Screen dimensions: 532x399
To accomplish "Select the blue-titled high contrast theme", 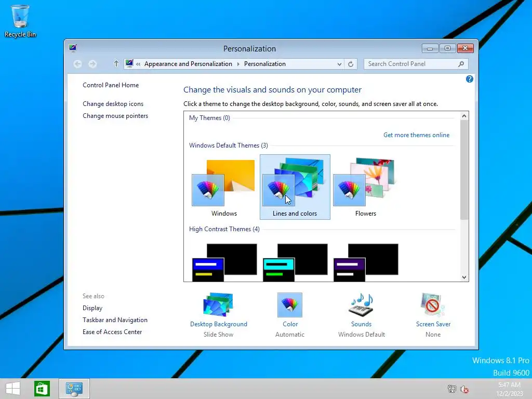I will click(x=224, y=262).
